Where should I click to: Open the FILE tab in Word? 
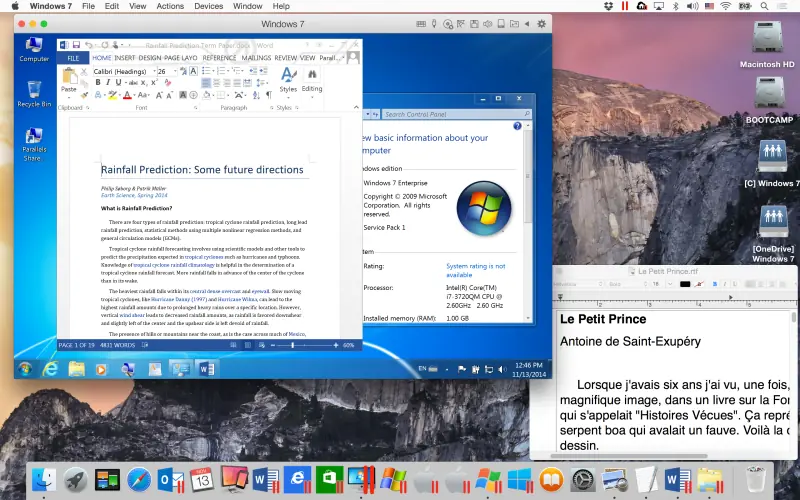tap(73, 58)
